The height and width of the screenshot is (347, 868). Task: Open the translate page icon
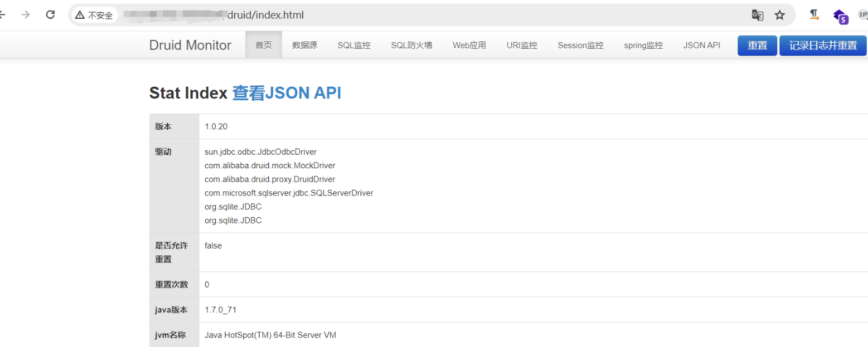pyautogui.click(x=757, y=15)
